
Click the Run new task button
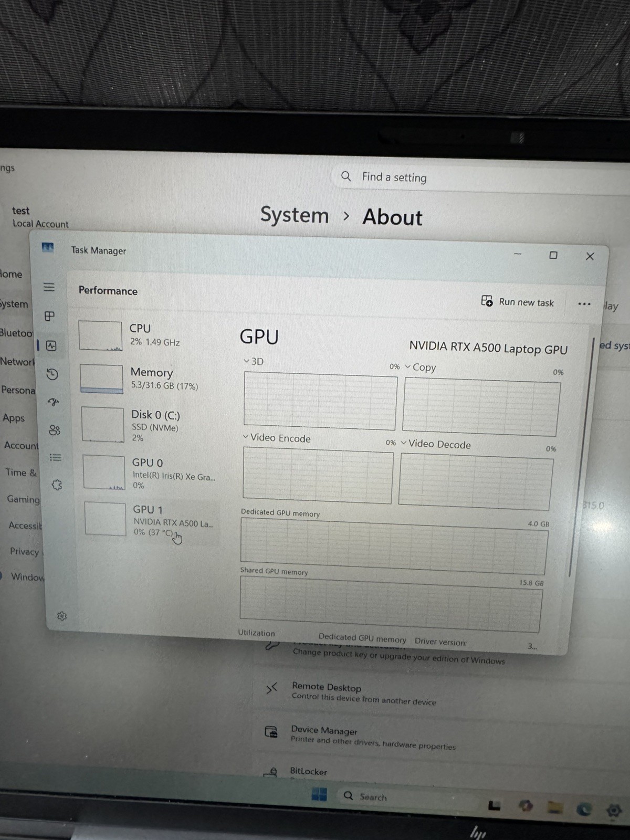click(518, 301)
